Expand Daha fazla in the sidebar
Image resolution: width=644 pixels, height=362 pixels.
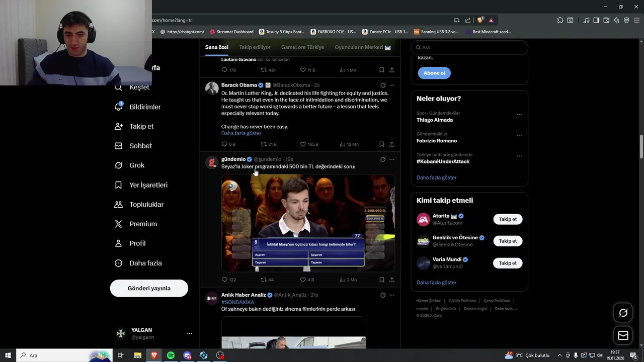pyautogui.click(x=138, y=263)
